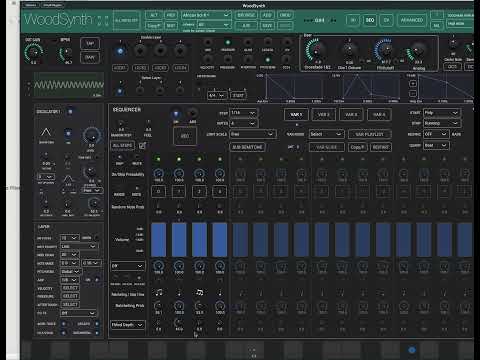The height and width of the screenshot is (360, 480).
Task: Toggle the second step's green LED
Action: [x=179, y=159]
